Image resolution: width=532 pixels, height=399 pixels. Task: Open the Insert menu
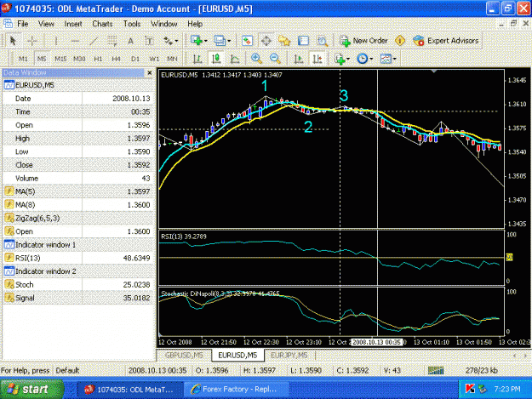(x=73, y=24)
